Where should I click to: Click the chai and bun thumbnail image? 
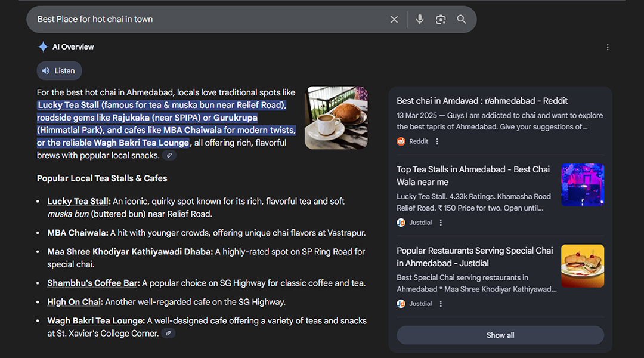click(336, 118)
